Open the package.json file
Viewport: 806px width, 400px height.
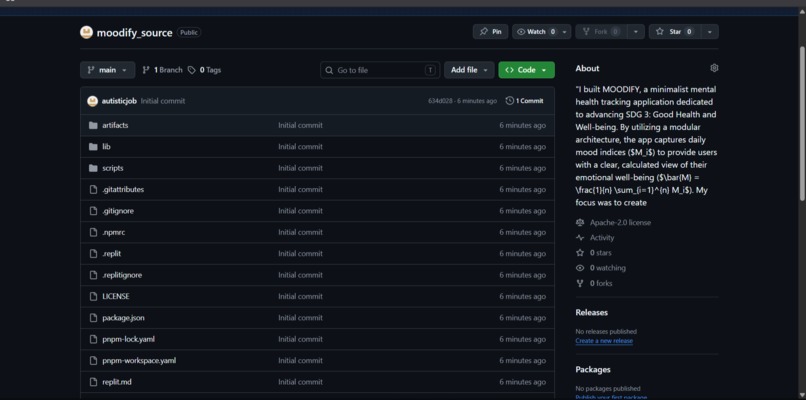pos(123,318)
